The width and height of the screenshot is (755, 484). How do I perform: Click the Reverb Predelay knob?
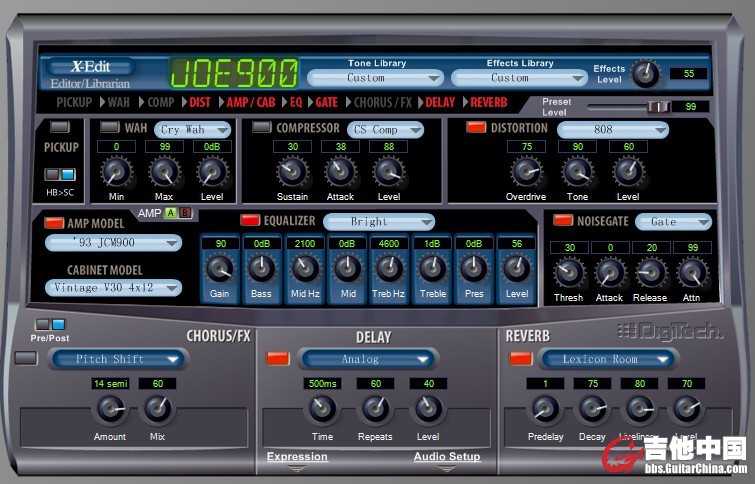tap(543, 408)
